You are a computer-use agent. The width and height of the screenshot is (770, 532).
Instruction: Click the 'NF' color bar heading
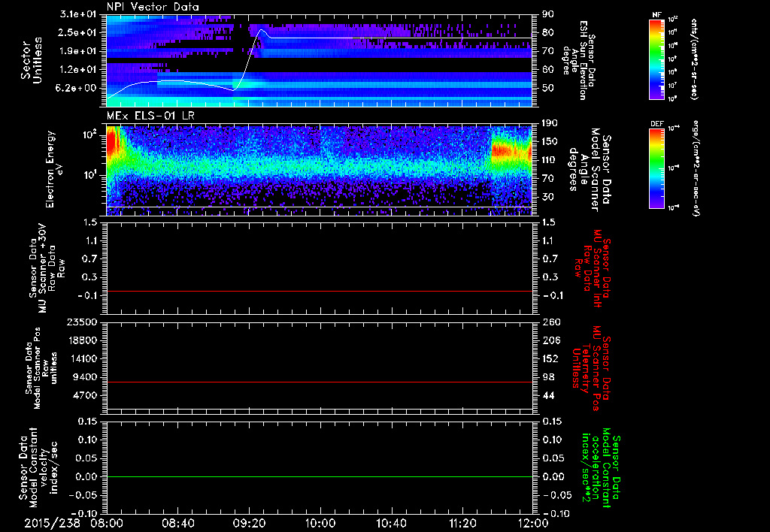pos(657,15)
